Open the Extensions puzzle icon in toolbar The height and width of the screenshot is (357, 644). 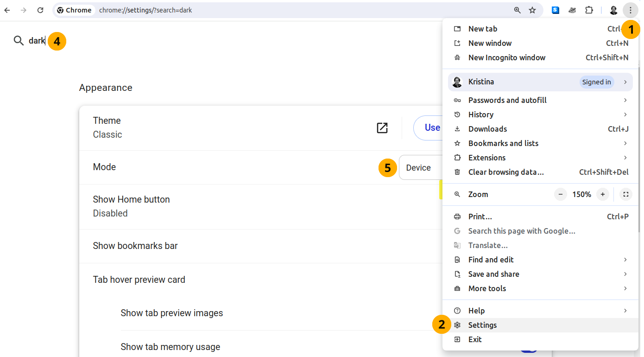click(x=589, y=10)
